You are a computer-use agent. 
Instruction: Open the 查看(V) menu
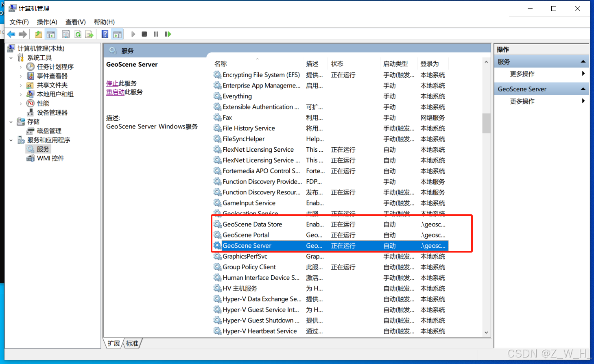(76, 22)
